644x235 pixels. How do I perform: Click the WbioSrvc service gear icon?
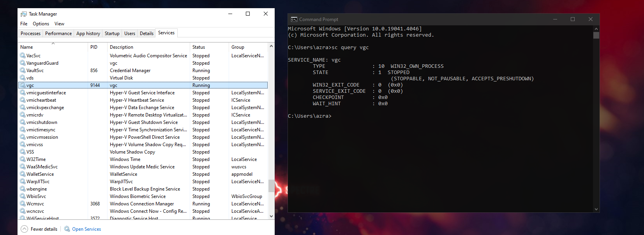pyautogui.click(x=23, y=196)
